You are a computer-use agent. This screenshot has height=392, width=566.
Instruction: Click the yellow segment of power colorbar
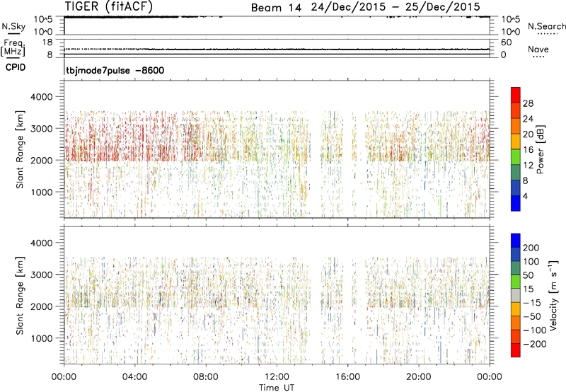[x=516, y=141]
